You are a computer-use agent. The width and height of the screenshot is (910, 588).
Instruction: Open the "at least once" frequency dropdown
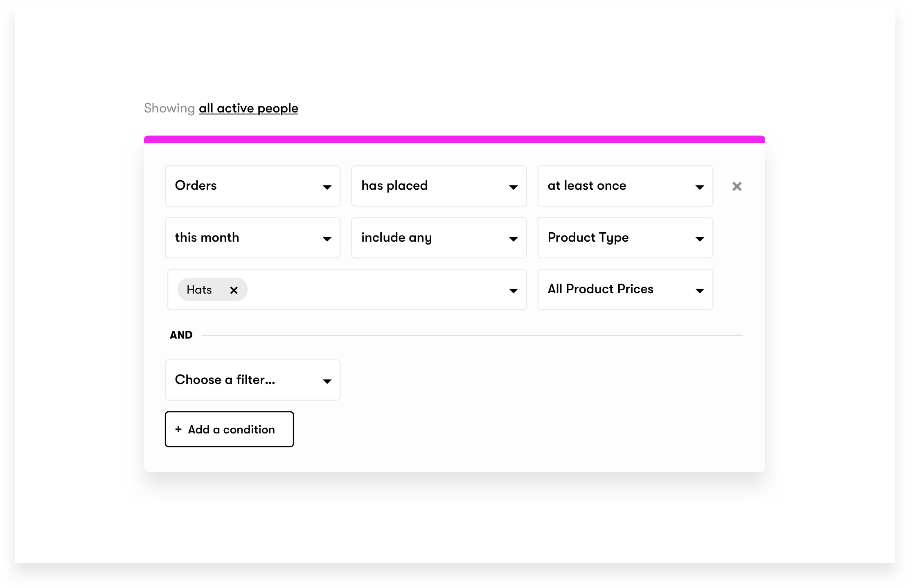[x=625, y=186]
